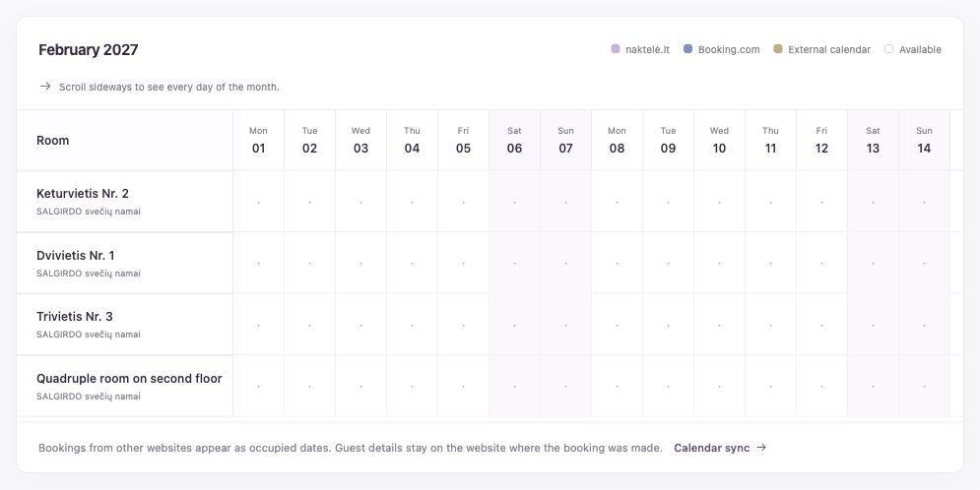The image size is (980, 490).
Task: Select Trivietis Nr. 3 cell for Wed 10
Action: (x=720, y=325)
